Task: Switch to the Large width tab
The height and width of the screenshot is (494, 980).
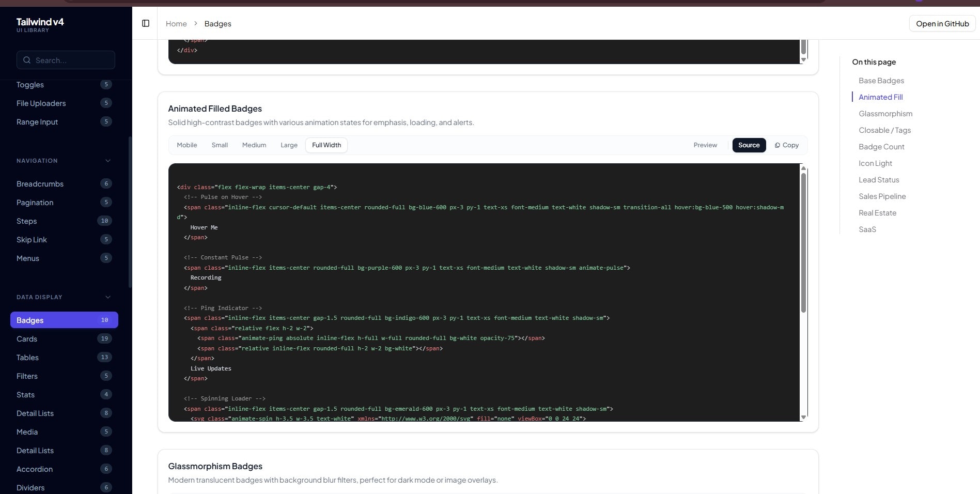Action: pos(289,145)
